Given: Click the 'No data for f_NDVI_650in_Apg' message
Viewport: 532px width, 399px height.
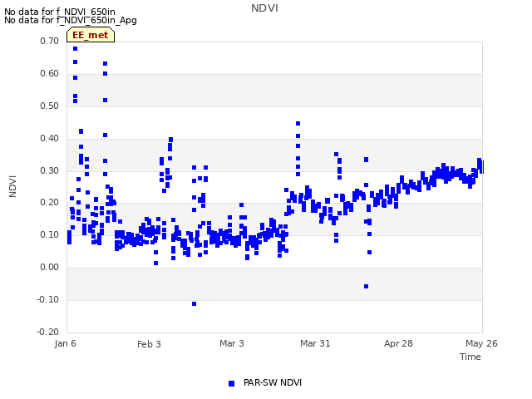Looking at the screenshot, I should [x=71, y=20].
